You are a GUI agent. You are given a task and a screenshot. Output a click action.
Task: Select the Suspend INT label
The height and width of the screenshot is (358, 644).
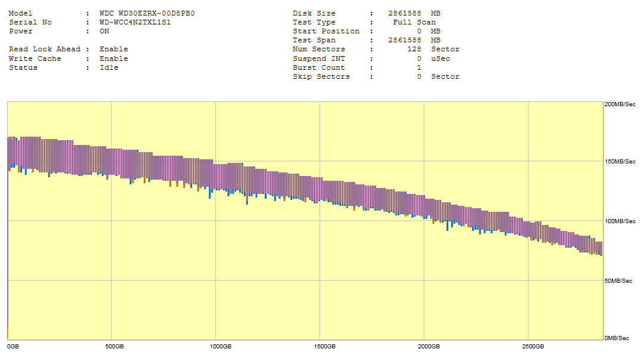[x=319, y=58]
